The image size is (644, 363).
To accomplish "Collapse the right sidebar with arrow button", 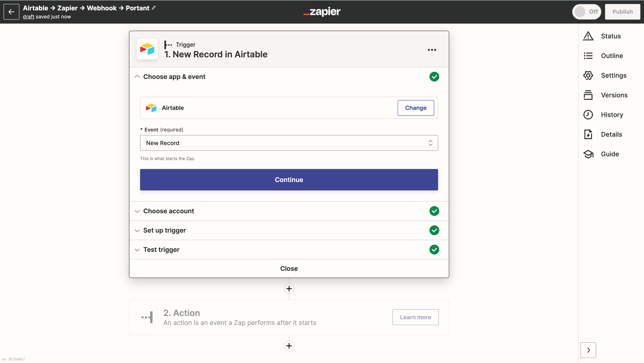I will [x=588, y=350].
